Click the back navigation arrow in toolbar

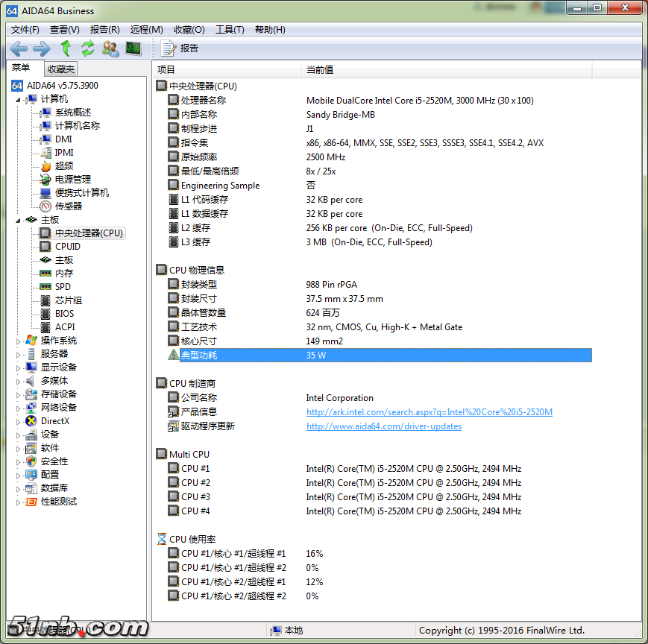tap(19, 48)
